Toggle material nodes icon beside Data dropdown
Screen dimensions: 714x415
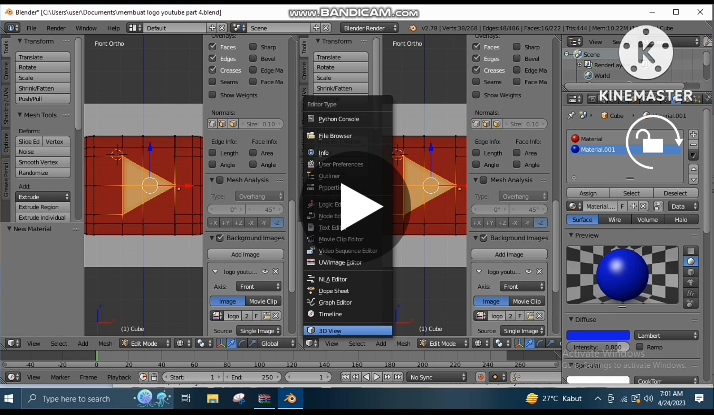point(658,206)
